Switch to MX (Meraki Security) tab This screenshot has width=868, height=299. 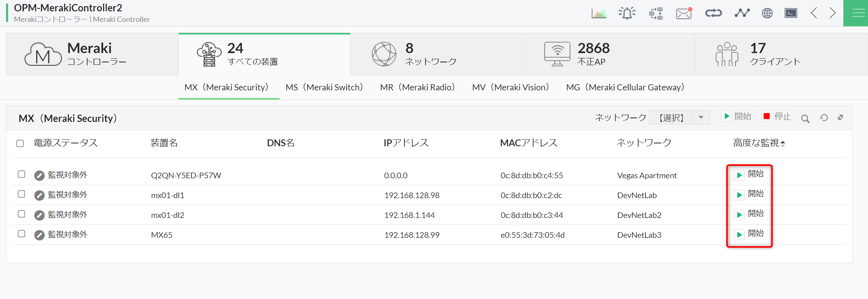pos(228,87)
